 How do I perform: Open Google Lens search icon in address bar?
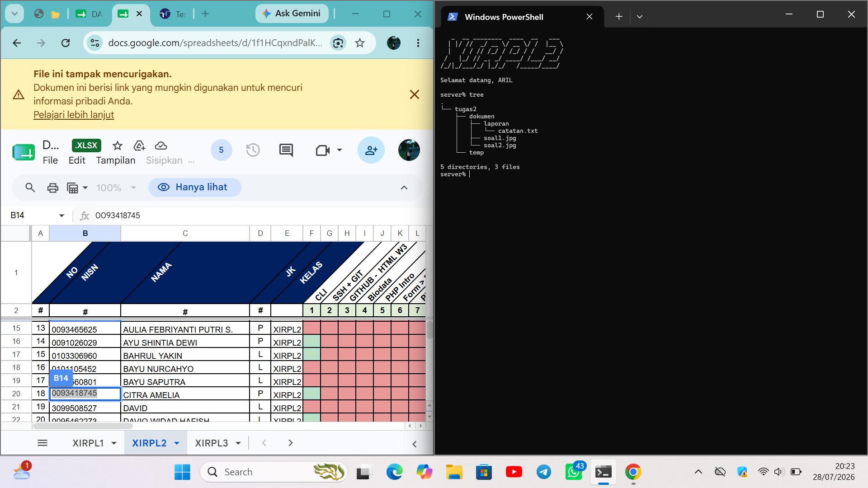pos(338,43)
